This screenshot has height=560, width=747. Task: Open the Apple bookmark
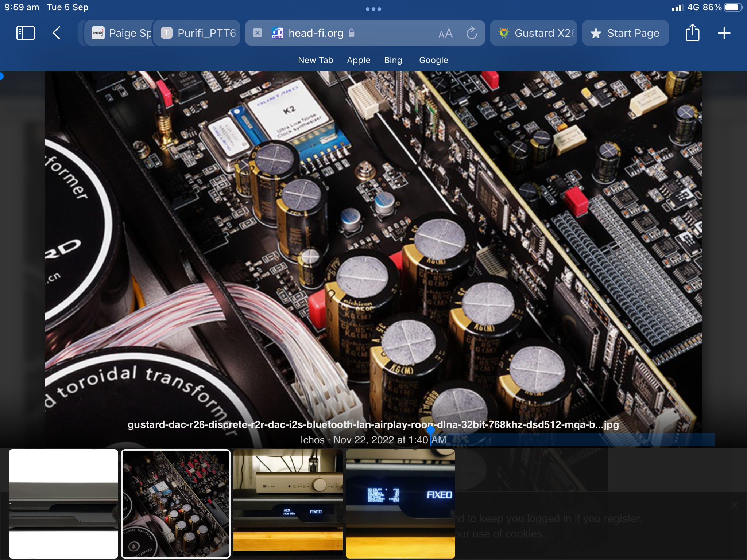(359, 60)
